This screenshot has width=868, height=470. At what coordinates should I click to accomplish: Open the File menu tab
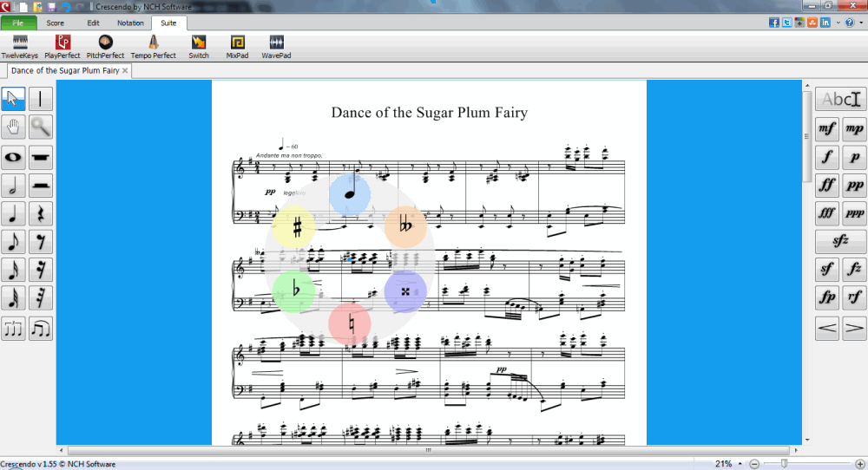click(18, 23)
